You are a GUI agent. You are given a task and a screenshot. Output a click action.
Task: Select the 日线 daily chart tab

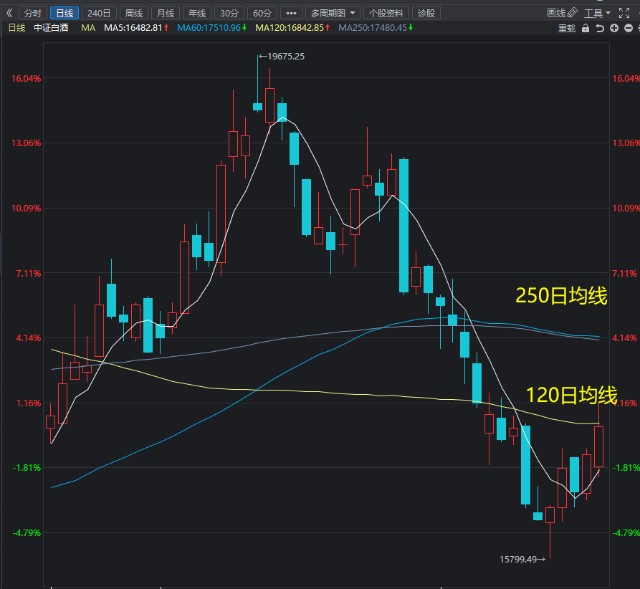pyautogui.click(x=64, y=13)
